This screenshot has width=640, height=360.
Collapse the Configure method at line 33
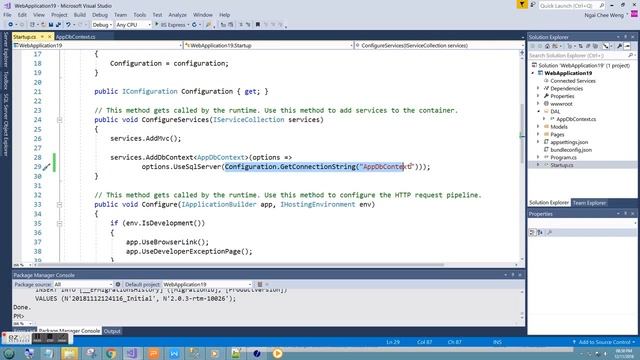[x=60, y=204]
